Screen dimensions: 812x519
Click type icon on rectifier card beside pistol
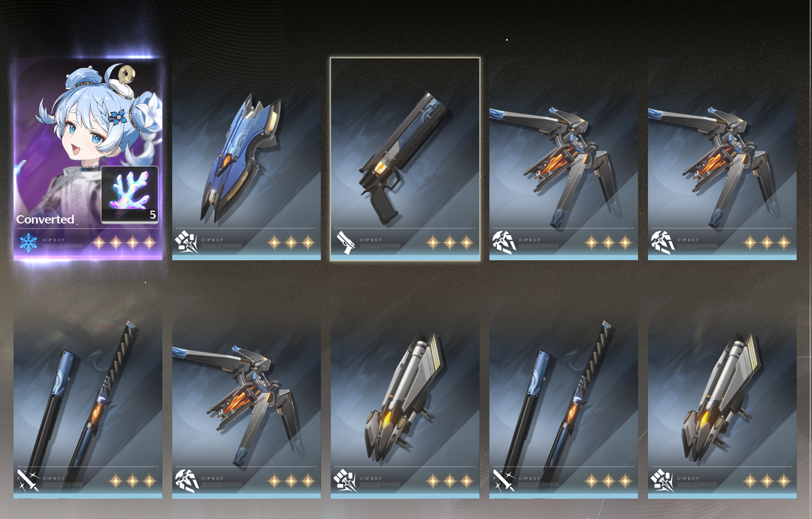point(504,243)
